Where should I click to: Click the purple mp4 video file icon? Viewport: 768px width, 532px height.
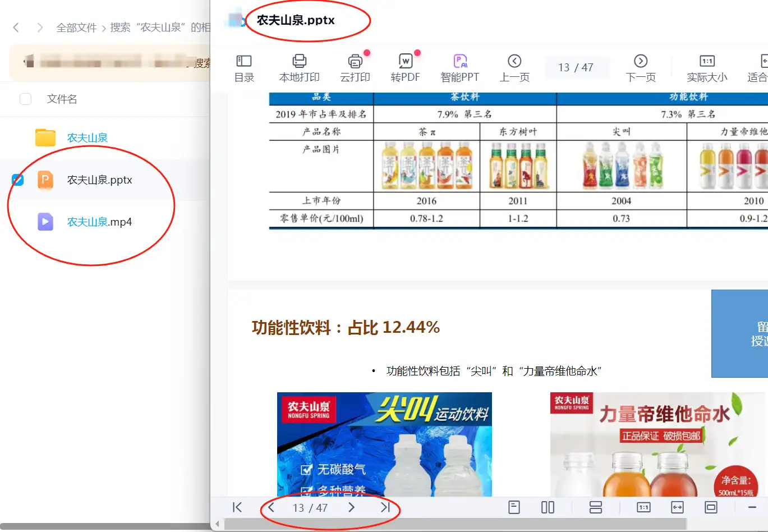pos(45,222)
